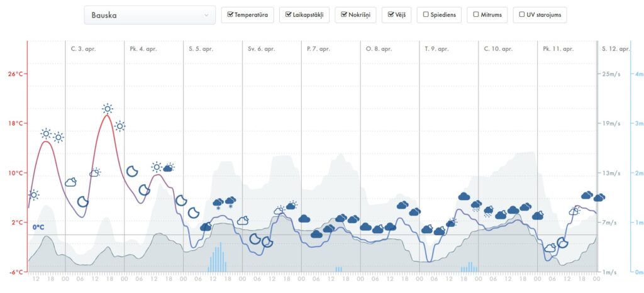Click the dark cloud icon on O. 8. apr.
This screenshot has width=644, height=293.
[402, 205]
